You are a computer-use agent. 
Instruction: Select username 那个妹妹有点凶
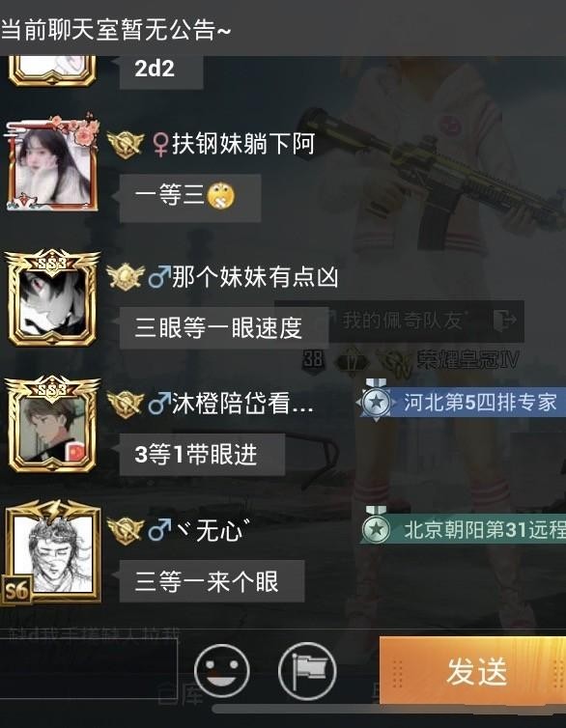pyautogui.click(x=255, y=277)
